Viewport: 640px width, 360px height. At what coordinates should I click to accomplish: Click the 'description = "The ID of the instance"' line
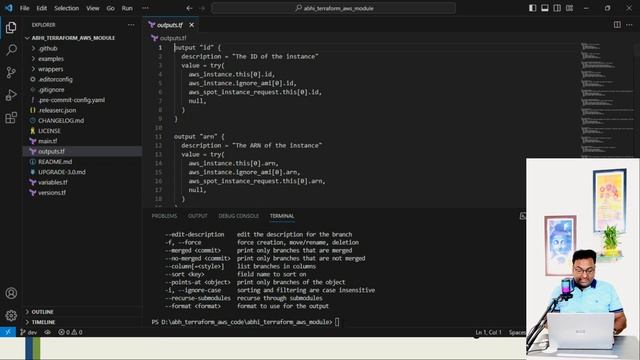tap(250, 57)
